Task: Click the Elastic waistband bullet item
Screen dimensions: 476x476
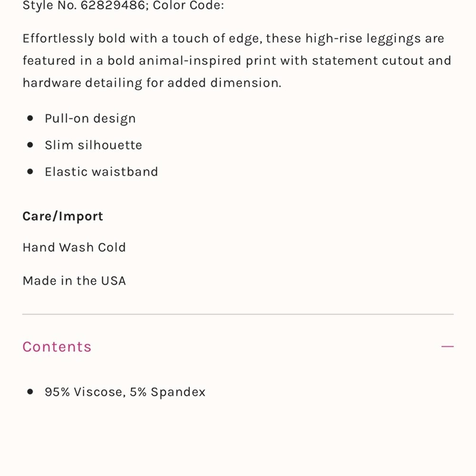Action: tap(101, 172)
